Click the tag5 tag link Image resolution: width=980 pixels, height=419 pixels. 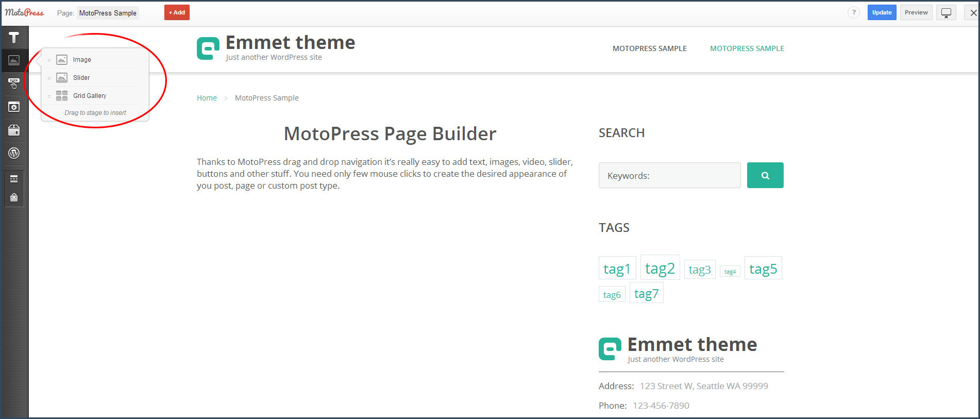pyautogui.click(x=763, y=269)
